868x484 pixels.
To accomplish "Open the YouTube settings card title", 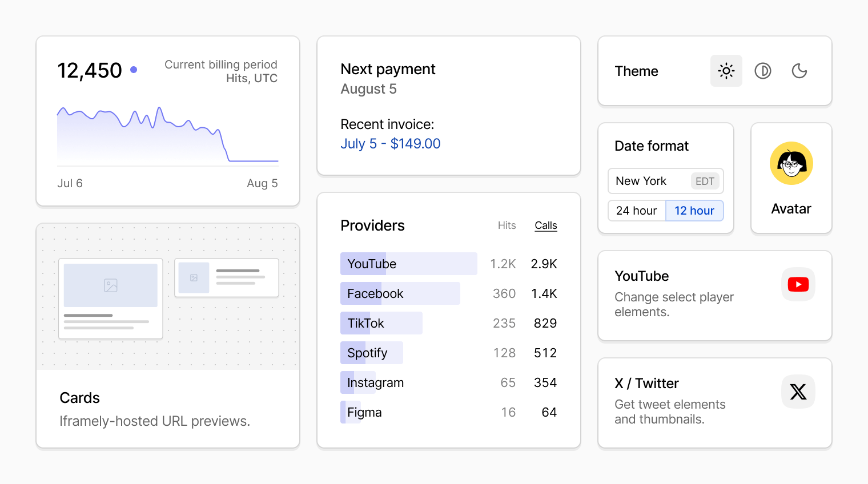I will pos(641,276).
